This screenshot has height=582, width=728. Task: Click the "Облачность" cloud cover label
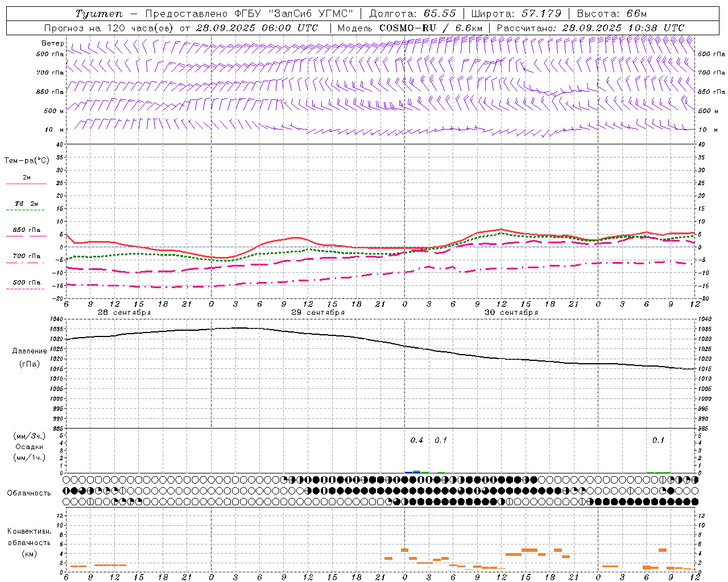click(x=29, y=493)
